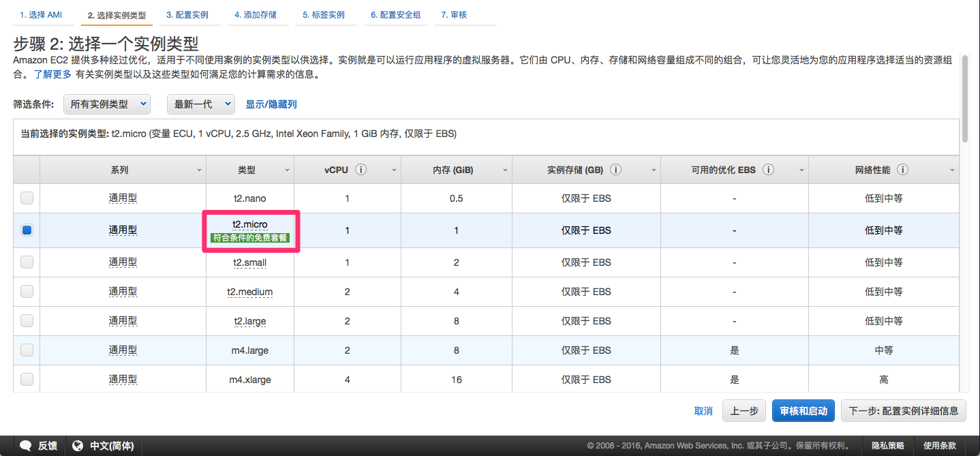Select the t2.nano instance checkbox
This screenshot has height=456, width=980.
(27, 198)
